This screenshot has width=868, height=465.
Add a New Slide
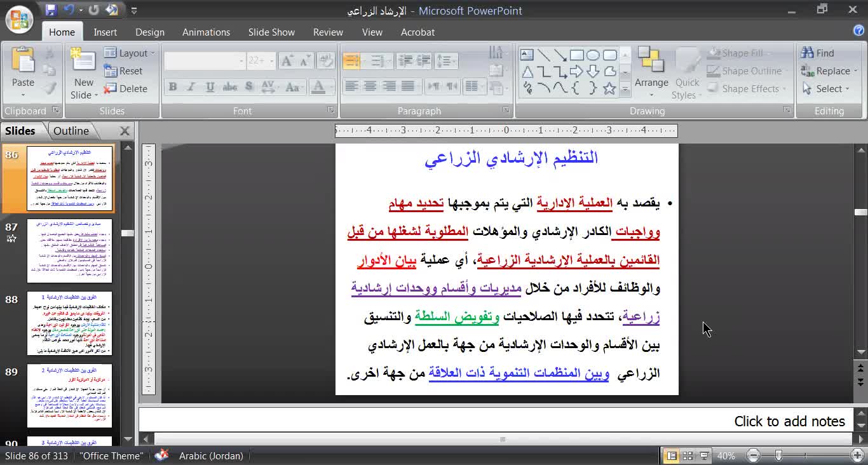point(83,60)
